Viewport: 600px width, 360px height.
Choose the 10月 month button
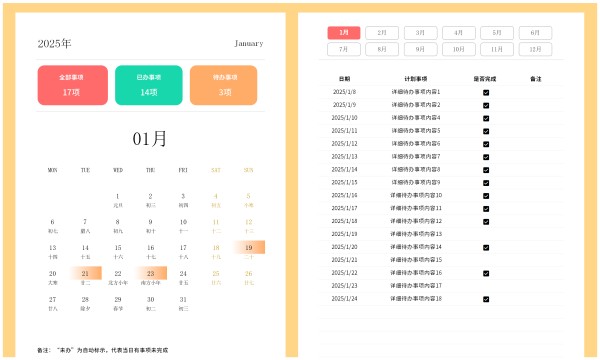point(459,49)
